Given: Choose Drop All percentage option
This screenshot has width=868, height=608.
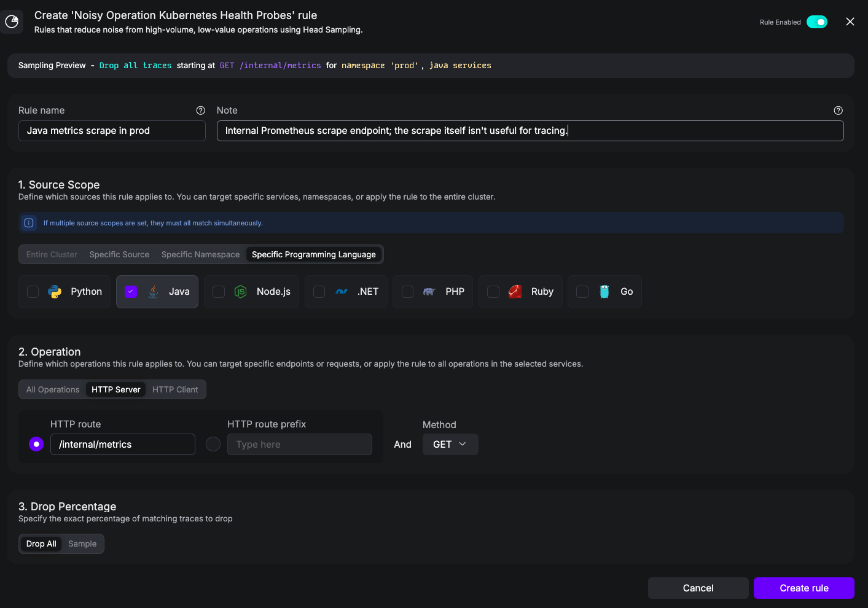Looking at the screenshot, I should pyautogui.click(x=41, y=544).
